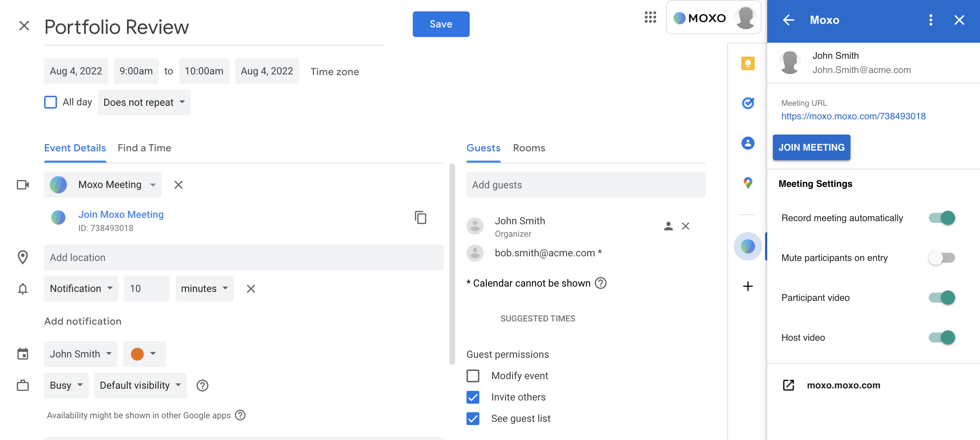The image size is (980, 440).
Task: Select the Rooms tab
Action: click(529, 148)
